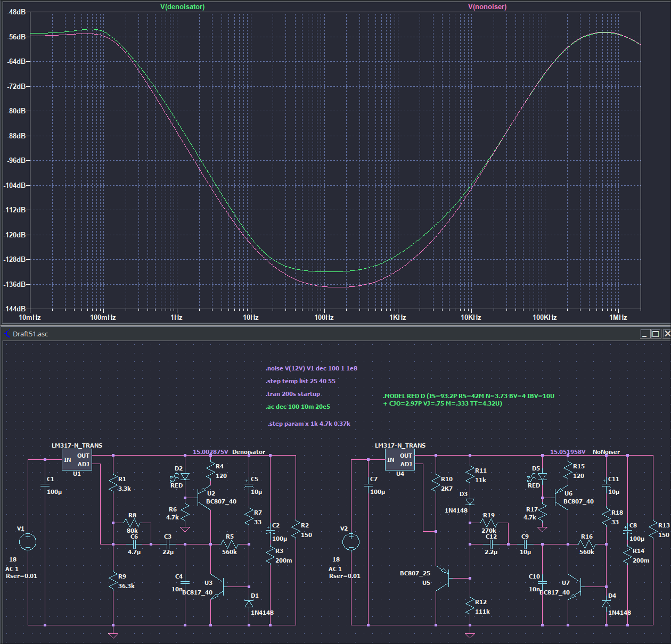Screen dimensions: 671x644
Task: Select capacitor C7 100µ symbol
Action: (369, 485)
